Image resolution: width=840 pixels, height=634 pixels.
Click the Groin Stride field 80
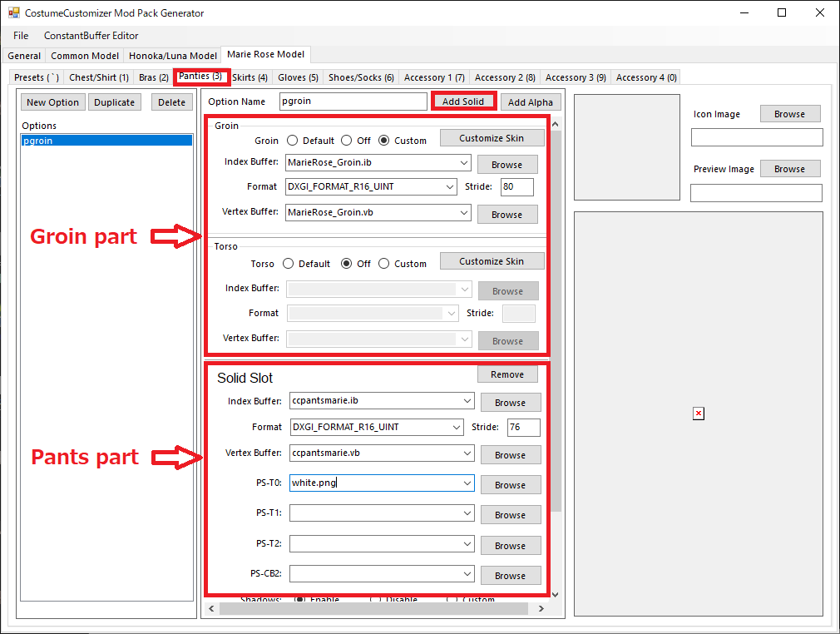[517, 186]
